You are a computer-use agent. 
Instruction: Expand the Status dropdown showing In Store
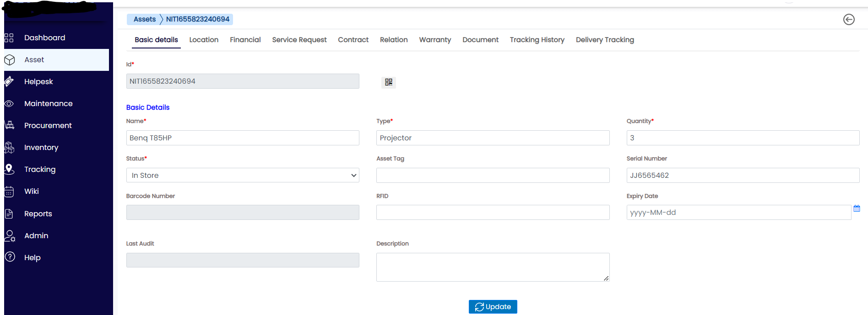(x=243, y=175)
